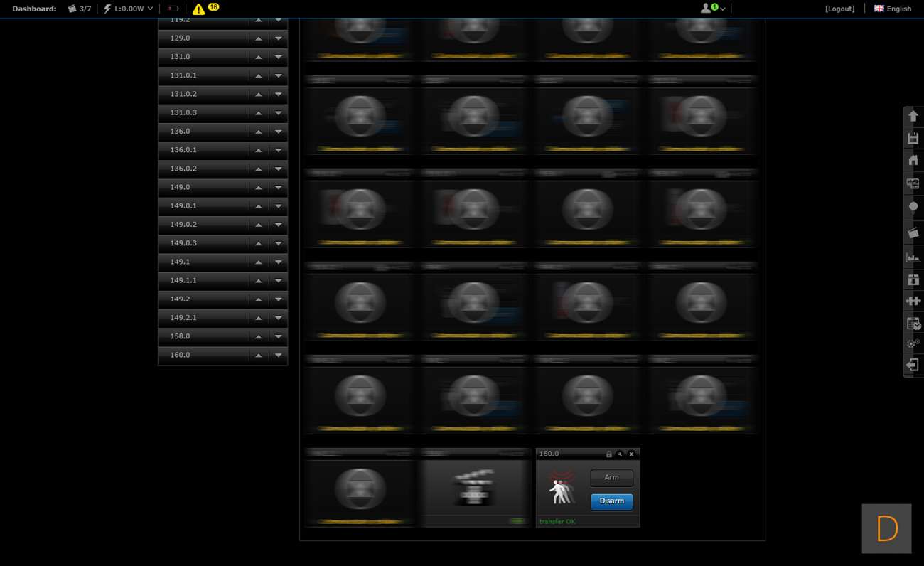The height and width of the screenshot is (566, 924).
Task: Click the 160.0 widget title
Action: [549, 454]
